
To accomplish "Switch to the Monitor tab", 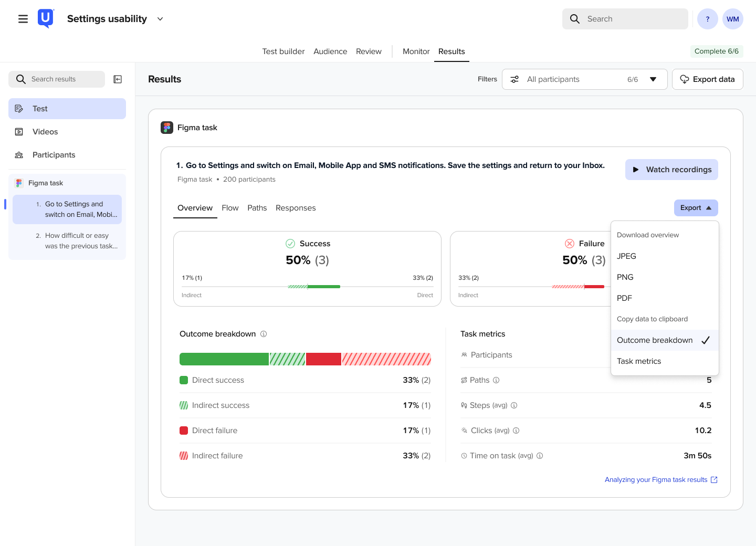I will point(416,51).
